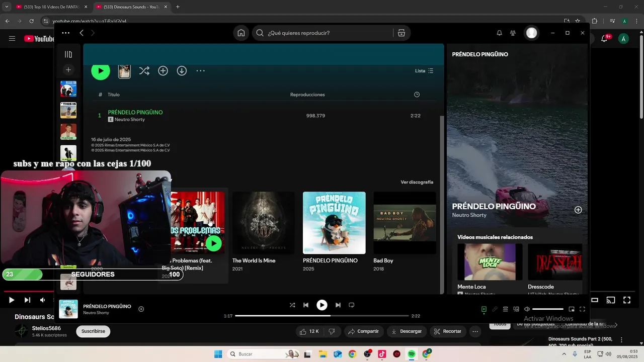The image size is (644, 362).
Task: Sort by duration clock column icon
Action: 417,95
